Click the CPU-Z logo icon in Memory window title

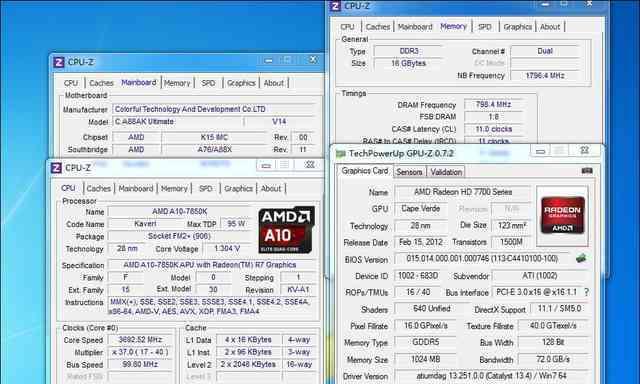[335, 6]
